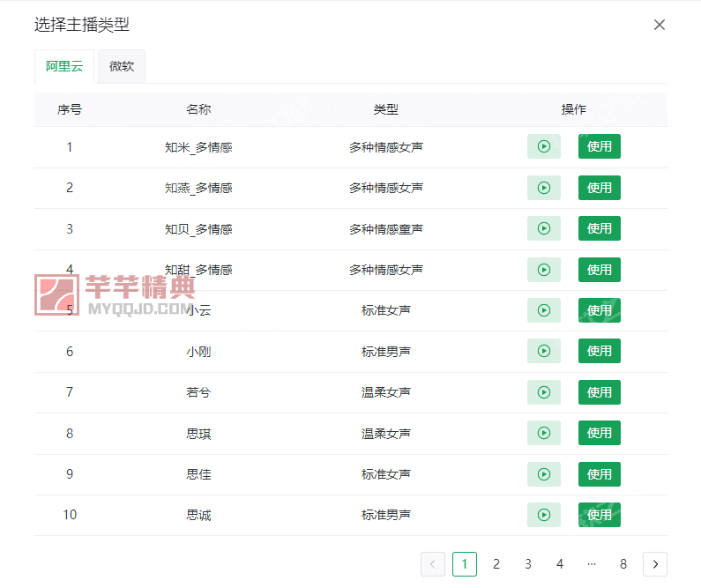Viewport: 701px width, 588px height.
Task: Select the name cell 知米_多情感
Action: (198, 147)
